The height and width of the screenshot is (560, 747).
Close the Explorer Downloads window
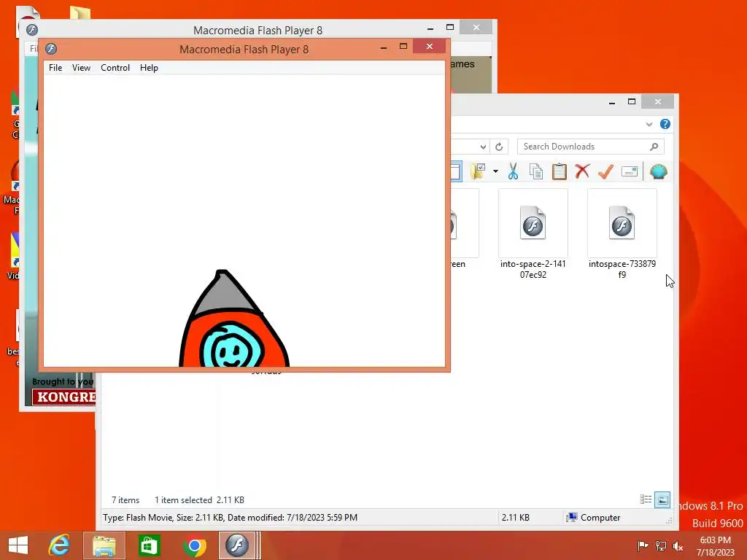tap(657, 101)
